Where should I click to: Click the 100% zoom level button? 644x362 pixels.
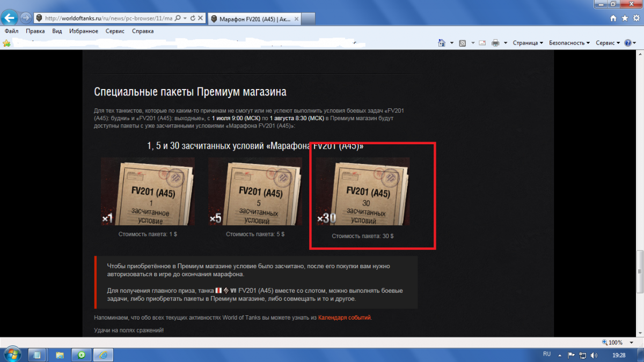(x=612, y=342)
